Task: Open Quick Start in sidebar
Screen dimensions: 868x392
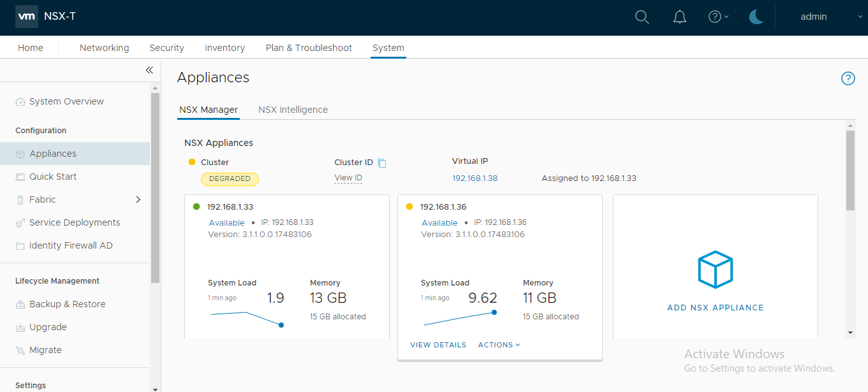Action: click(x=53, y=177)
